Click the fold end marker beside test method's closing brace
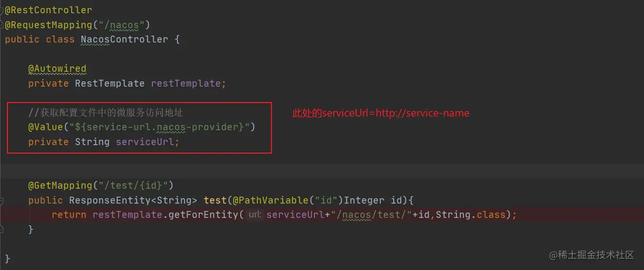The width and height of the screenshot is (644, 270). click(2, 229)
